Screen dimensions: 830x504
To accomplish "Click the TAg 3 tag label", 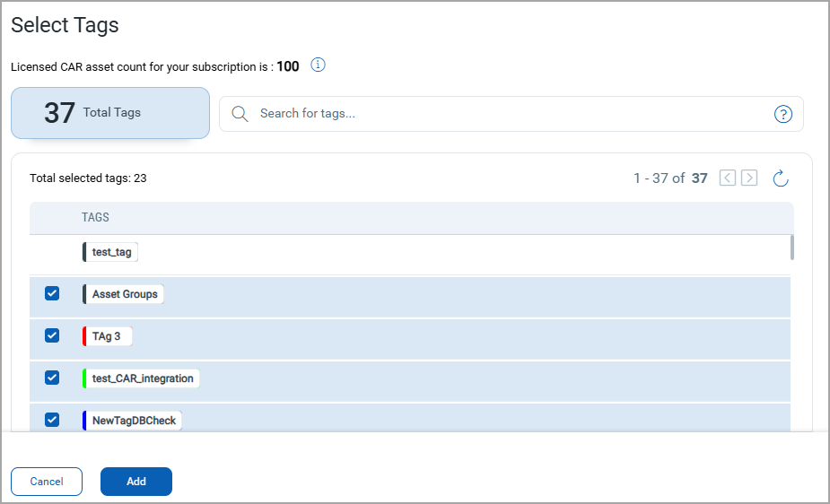I will [x=108, y=336].
